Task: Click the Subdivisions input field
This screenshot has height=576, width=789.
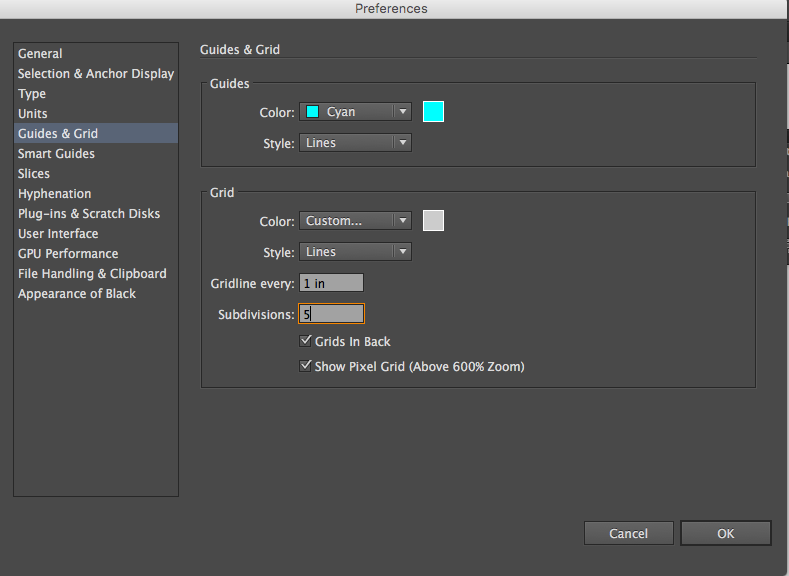Action: tap(331, 314)
